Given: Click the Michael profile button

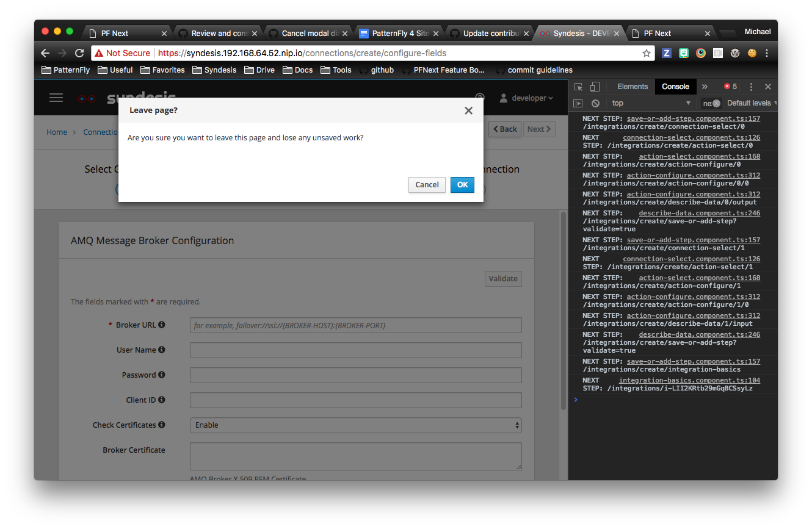Looking at the screenshot, I should point(757,32).
